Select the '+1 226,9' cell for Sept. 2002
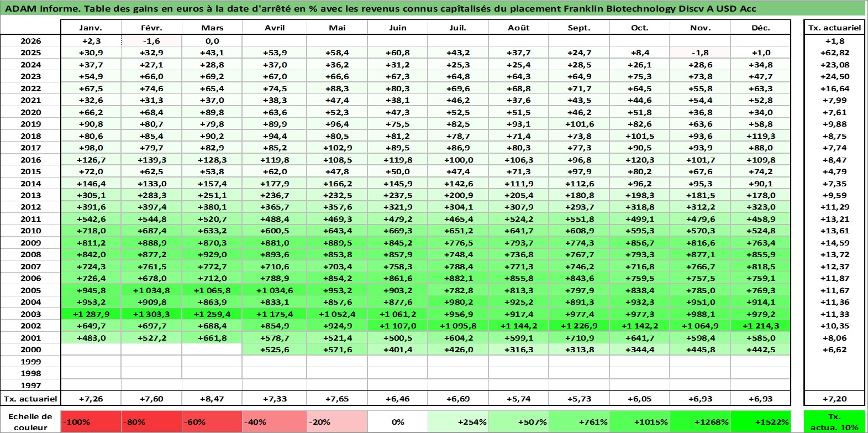This screenshot has height=433, width=868. pyautogui.click(x=579, y=326)
